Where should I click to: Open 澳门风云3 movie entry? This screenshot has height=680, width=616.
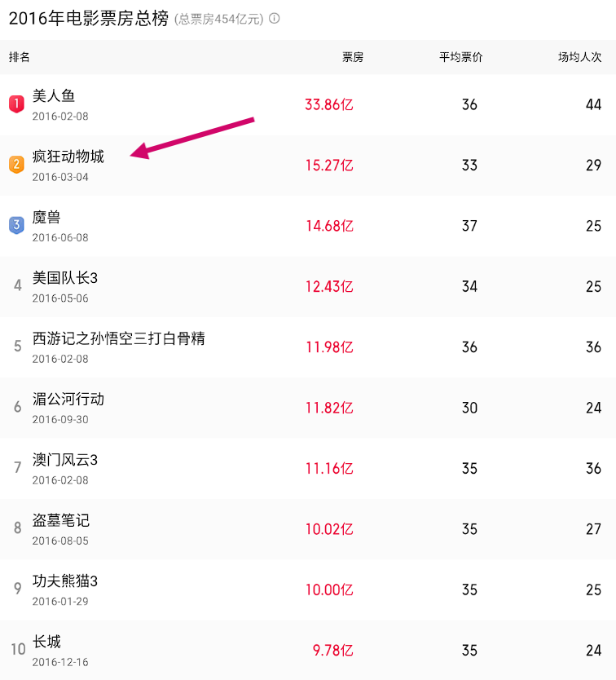[65, 460]
